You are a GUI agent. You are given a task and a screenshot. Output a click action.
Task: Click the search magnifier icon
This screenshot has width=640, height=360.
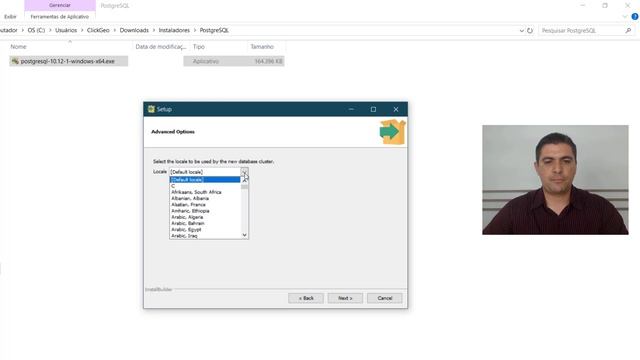pyautogui.click(x=628, y=31)
